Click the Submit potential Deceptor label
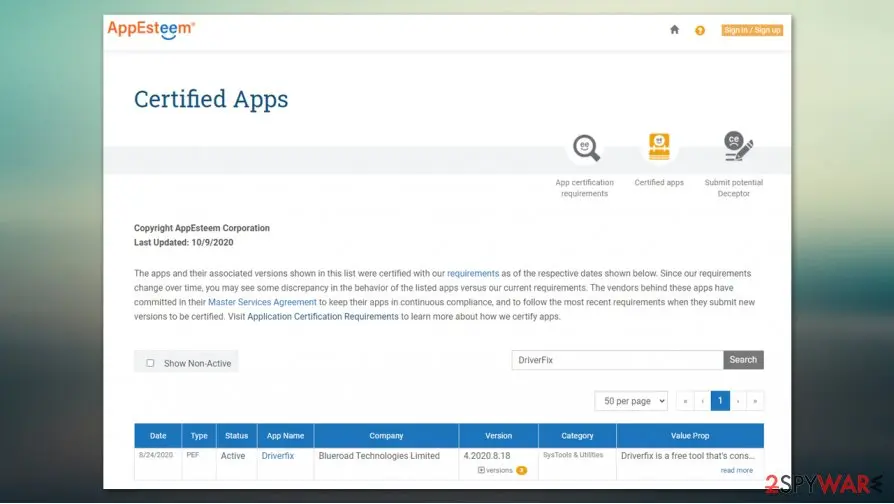 coord(734,188)
